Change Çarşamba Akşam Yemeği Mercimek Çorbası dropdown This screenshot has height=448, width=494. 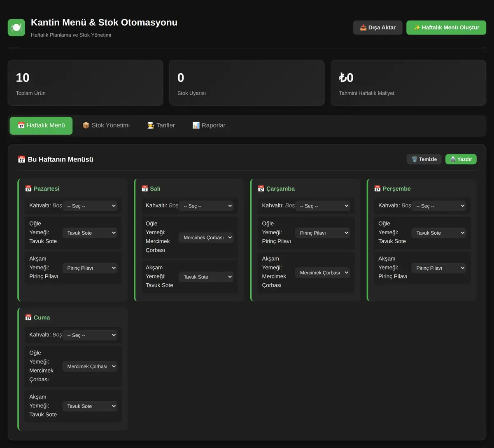323,273
